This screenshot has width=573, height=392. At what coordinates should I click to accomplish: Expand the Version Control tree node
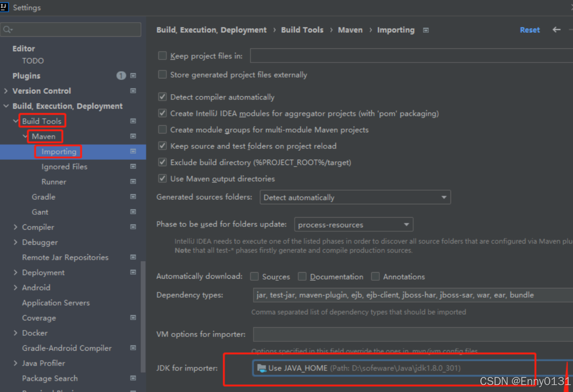click(x=6, y=91)
